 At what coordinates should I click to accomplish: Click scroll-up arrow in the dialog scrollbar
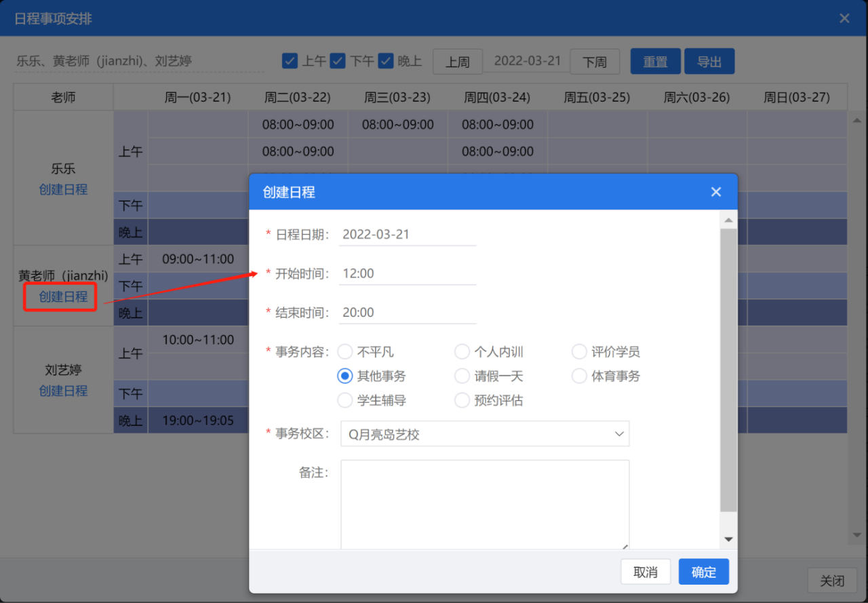(x=728, y=220)
